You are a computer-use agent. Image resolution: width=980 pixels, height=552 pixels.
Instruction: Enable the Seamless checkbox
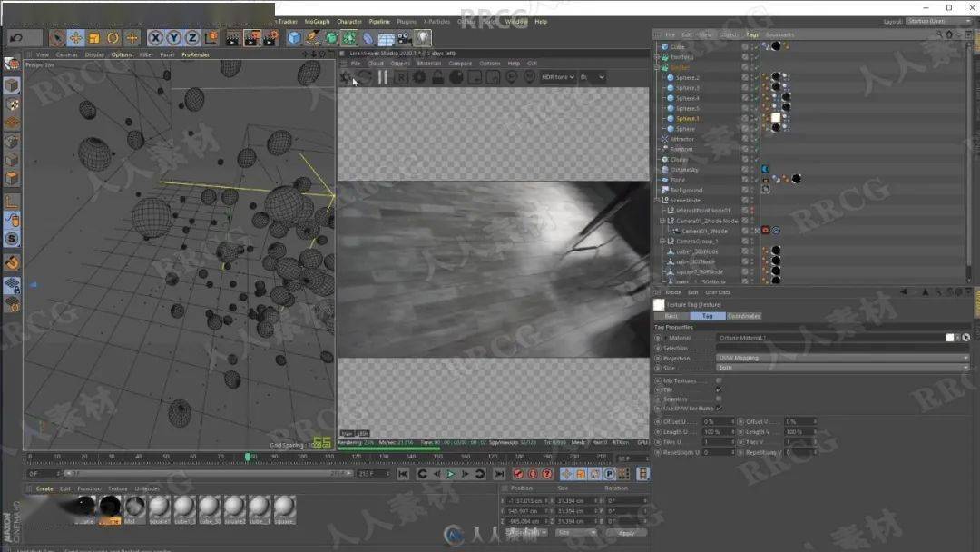pyautogui.click(x=719, y=399)
